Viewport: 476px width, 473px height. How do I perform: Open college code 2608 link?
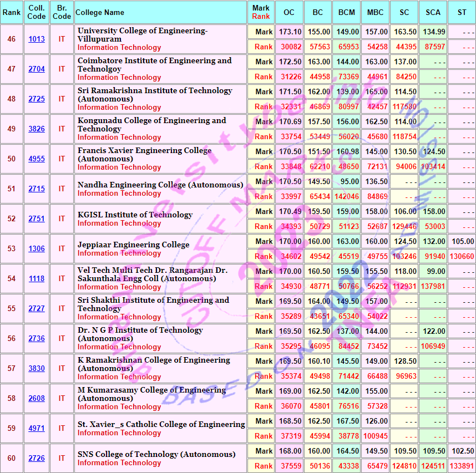tap(37, 399)
